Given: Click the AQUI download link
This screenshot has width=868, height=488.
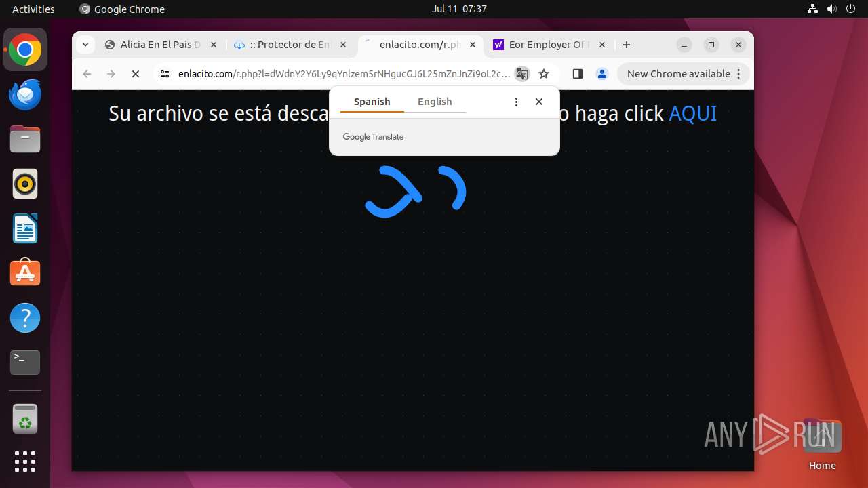Looking at the screenshot, I should tap(692, 113).
